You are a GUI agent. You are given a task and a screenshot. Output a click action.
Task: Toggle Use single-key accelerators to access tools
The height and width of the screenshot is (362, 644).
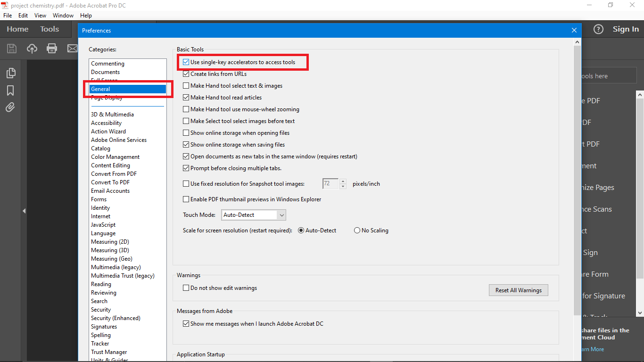(x=186, y=62)
